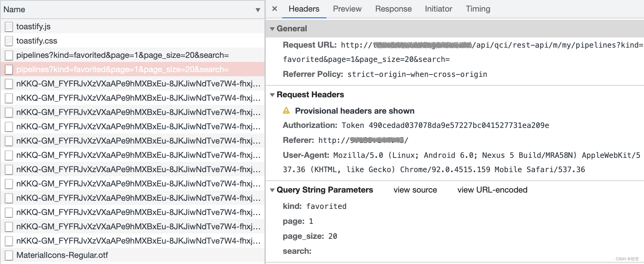Collapse the General section
The height and width of the screenshot is (264, 644).
272,29
